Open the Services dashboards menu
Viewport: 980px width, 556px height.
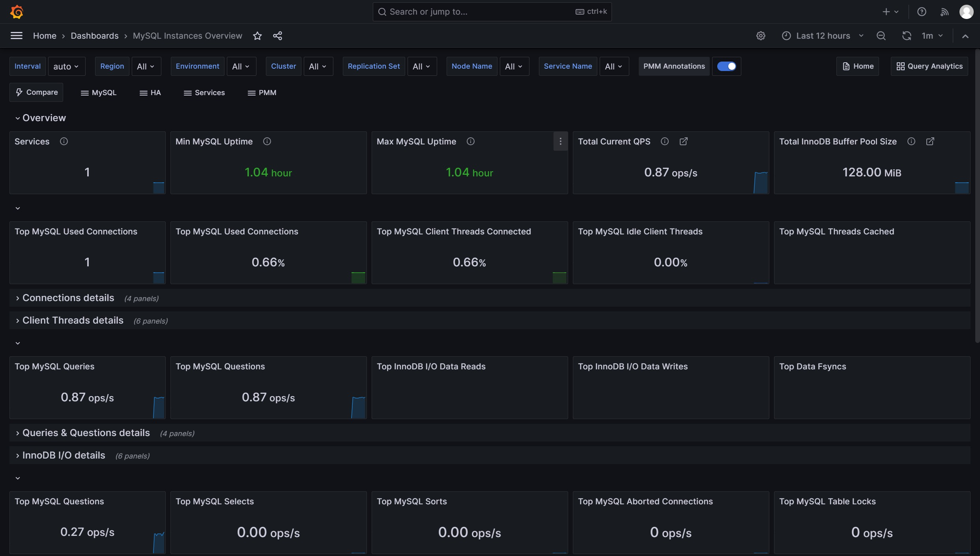[x=204, y=93]
